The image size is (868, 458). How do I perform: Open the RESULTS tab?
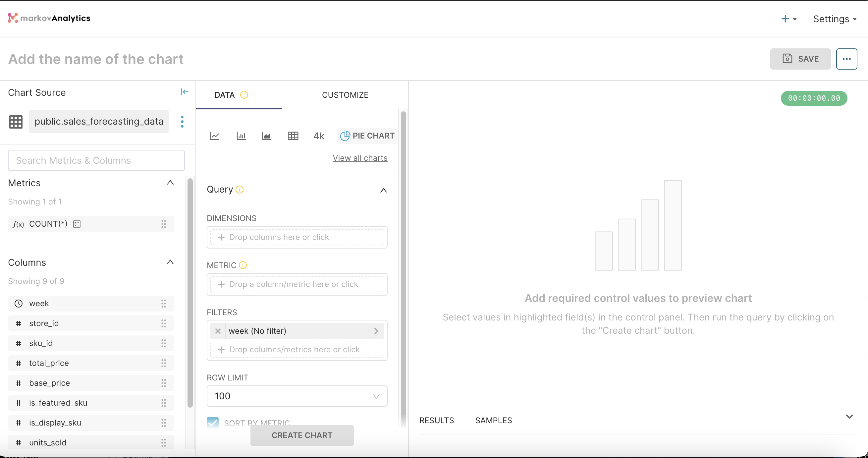436,420
